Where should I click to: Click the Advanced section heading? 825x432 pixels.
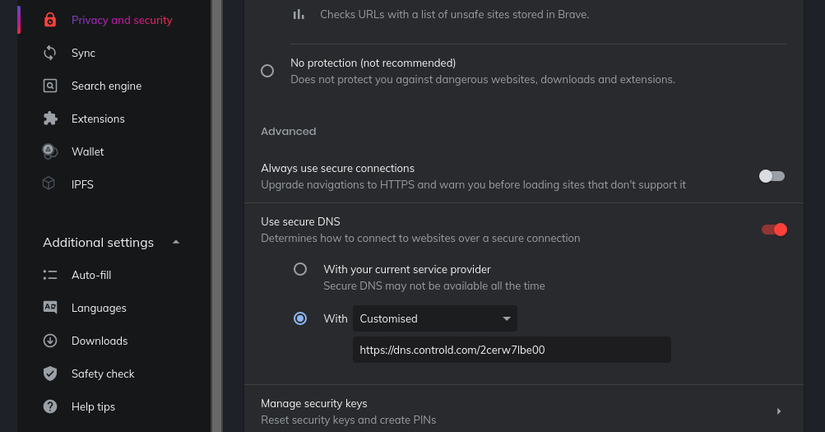(288, 132)
